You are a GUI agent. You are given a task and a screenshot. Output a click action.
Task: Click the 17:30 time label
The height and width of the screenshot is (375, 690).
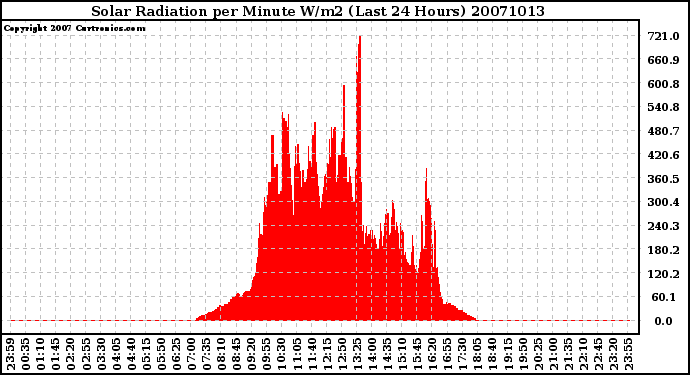(x=462, y=354)
